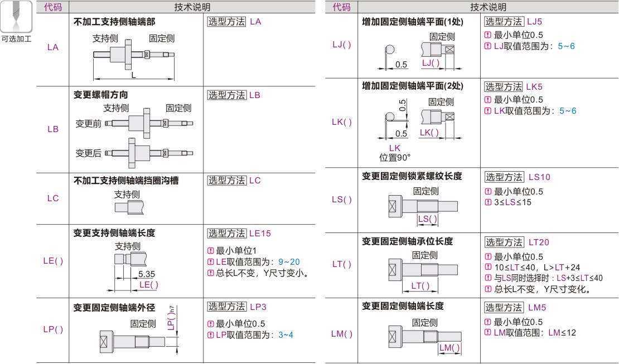Click the LM5 selection example
This screenshot has height=364, width=619.
(x=537, y=308)
